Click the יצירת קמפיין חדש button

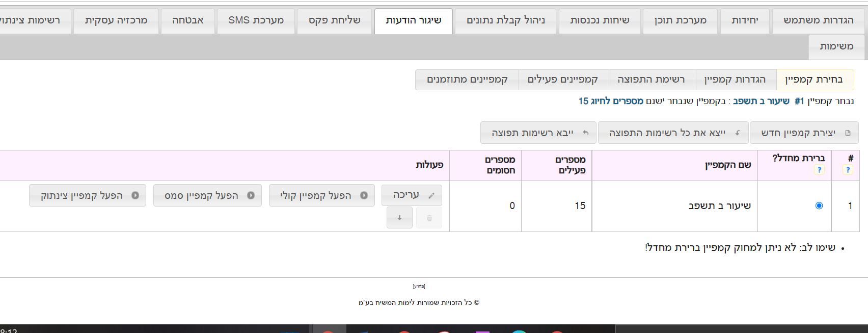click(804, 133)
